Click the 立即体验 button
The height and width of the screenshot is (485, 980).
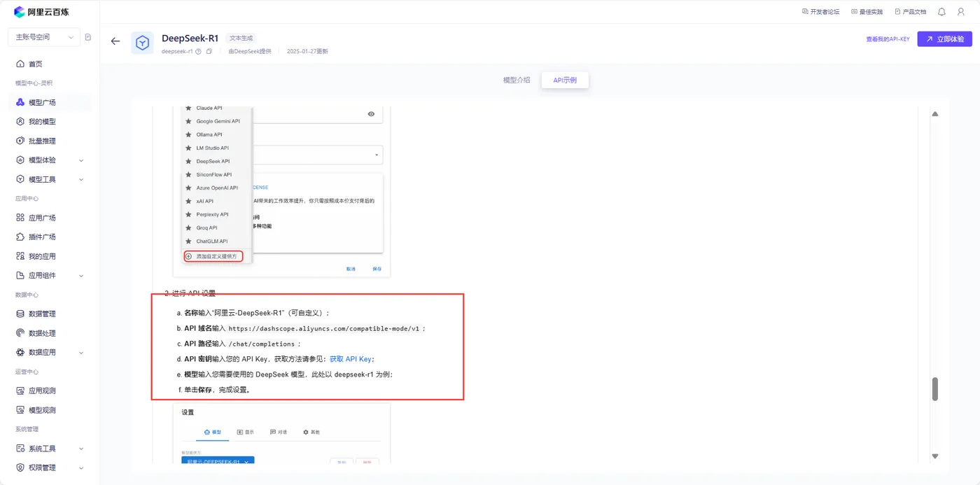click(x=944, y=39)
